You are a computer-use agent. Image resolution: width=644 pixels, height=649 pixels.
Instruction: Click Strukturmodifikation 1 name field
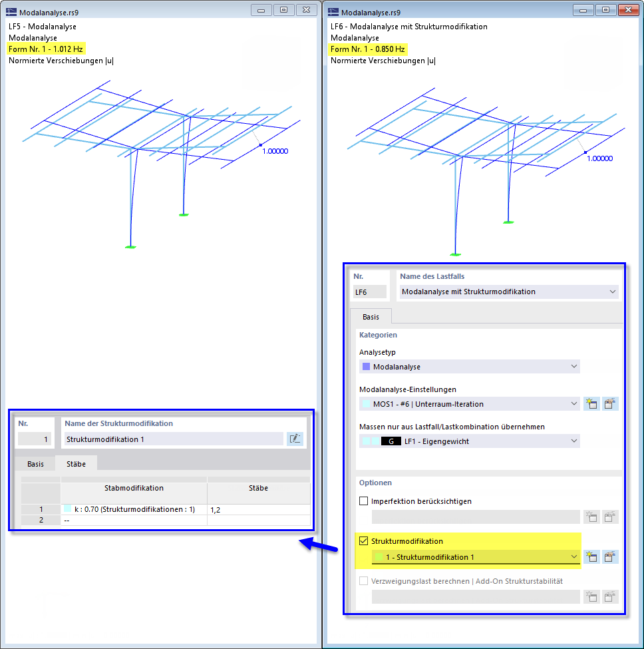pyautogui.click(x=174, y=439)
